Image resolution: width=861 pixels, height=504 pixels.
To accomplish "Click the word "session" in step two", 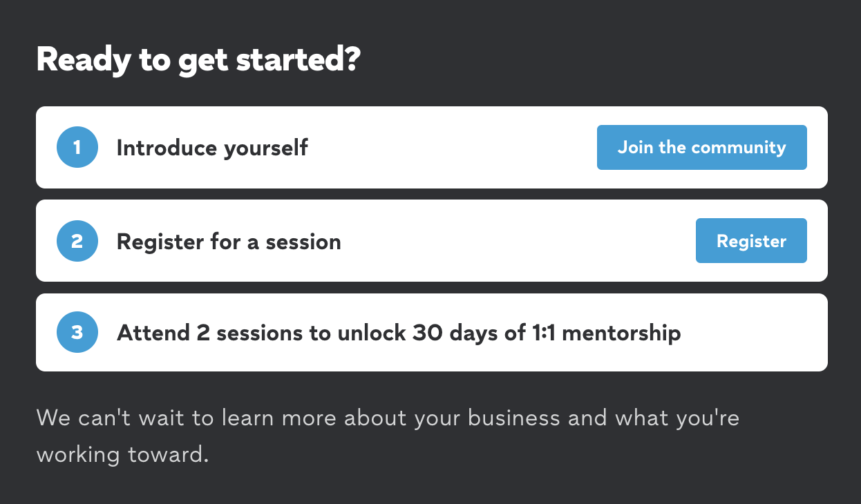I will [x=303, y=242].
